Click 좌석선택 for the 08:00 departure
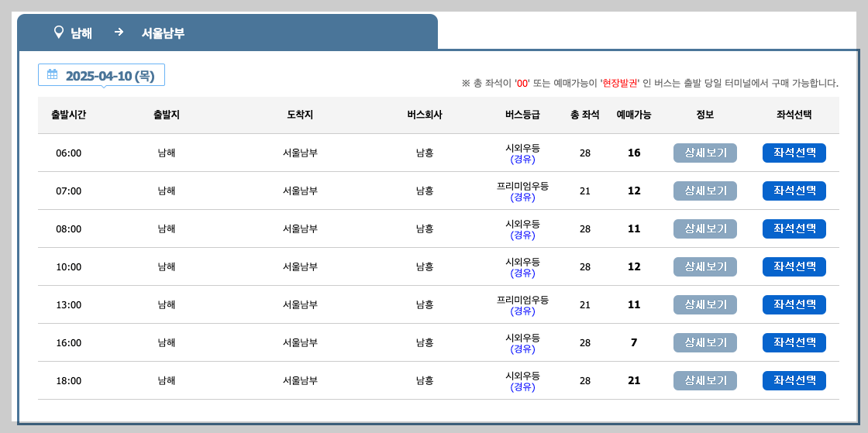 coord(794,229)
